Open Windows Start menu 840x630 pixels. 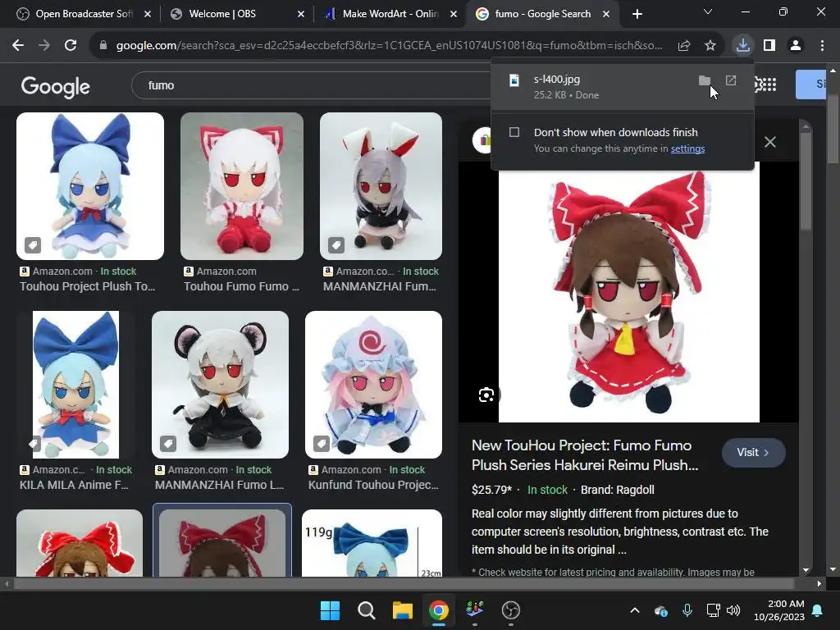coord(330,610)
